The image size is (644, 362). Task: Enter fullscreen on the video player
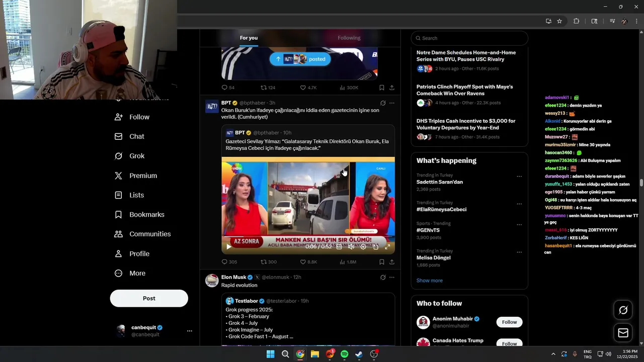pyautogui.click(x=387, y=247)
